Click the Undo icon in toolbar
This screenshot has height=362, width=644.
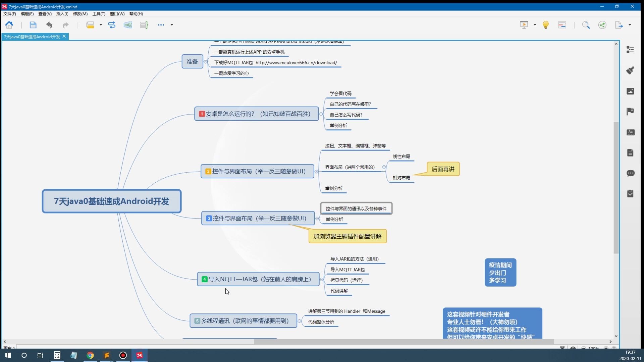point(49,25)
